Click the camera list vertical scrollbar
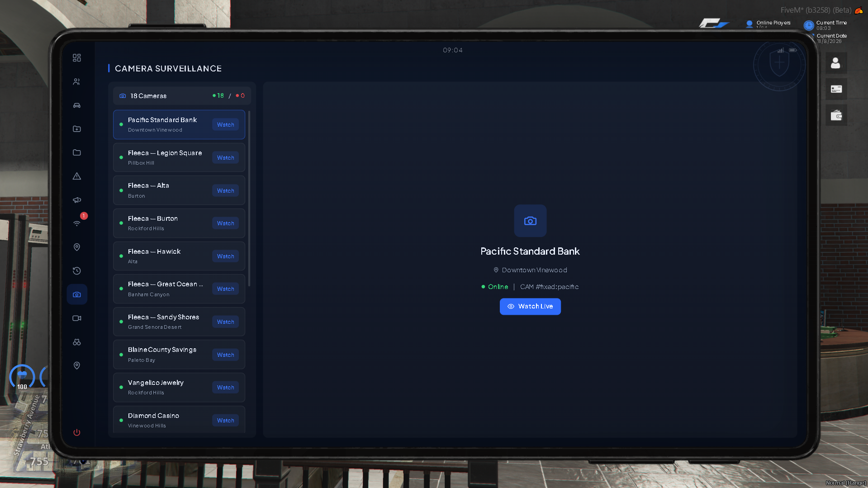The image size is (868, 488). [249, 199]
